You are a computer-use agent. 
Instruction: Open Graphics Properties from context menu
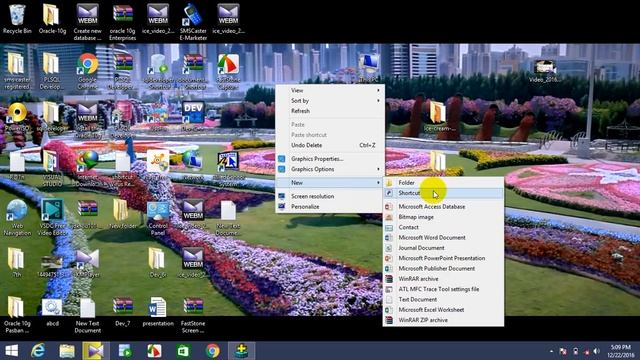pos(330,159)
